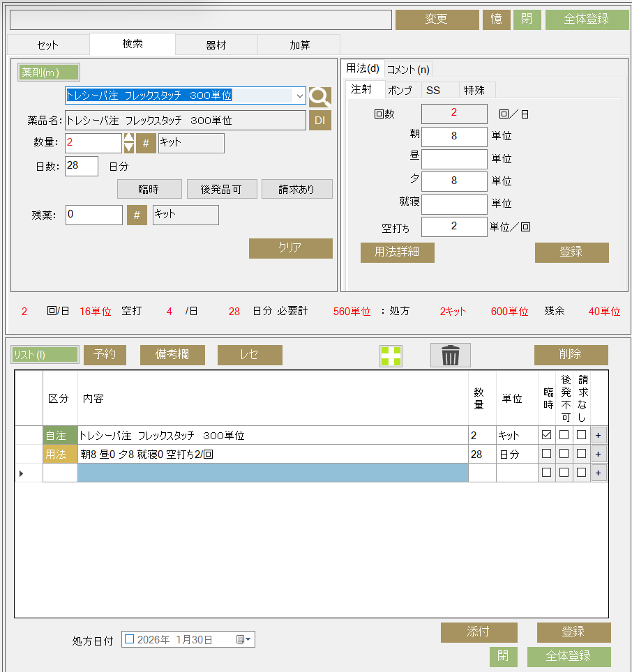Click the green plus grid icon above the list
This screenshot has width=632, height=672.
(x=391, y=356)
